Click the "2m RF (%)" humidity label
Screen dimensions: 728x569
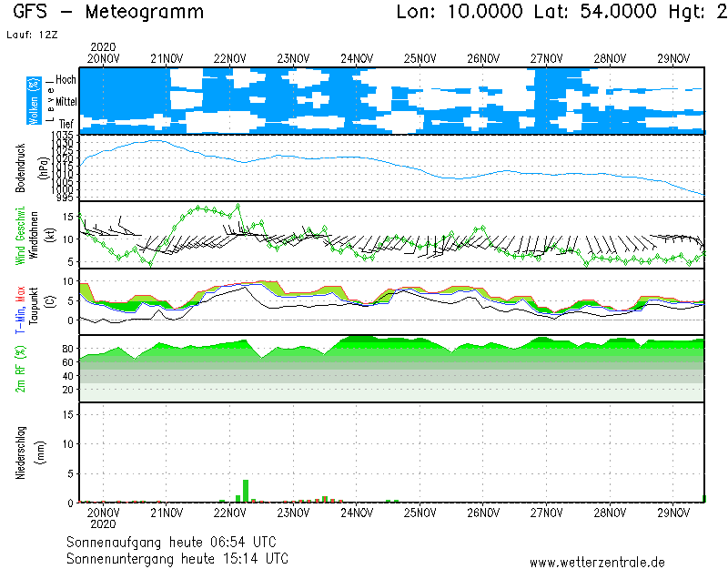[20, 370]
